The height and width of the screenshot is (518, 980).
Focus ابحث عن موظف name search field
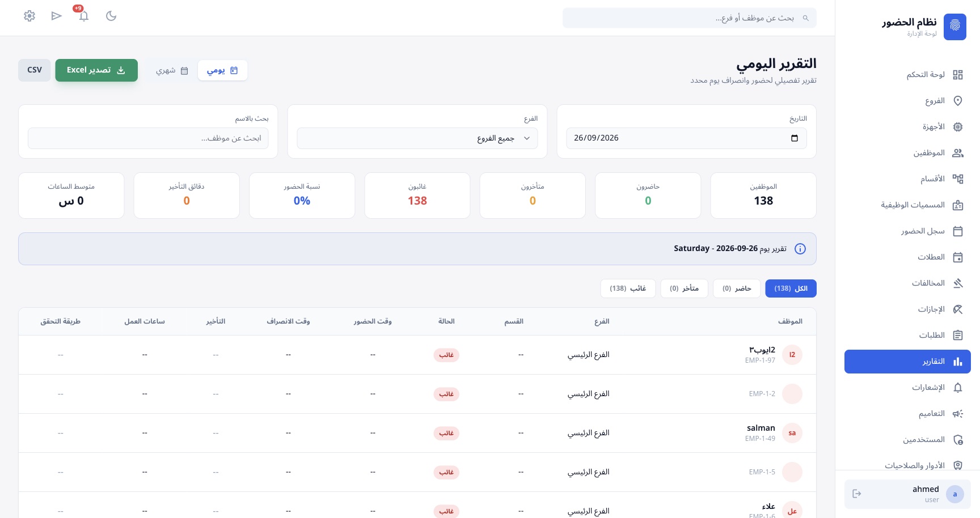pos(148,138)
